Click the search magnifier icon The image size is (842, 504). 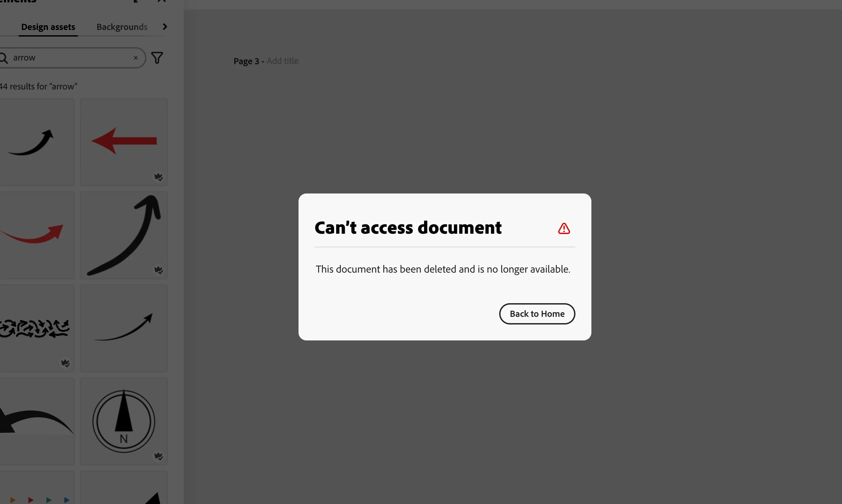[x=4, y=58]
